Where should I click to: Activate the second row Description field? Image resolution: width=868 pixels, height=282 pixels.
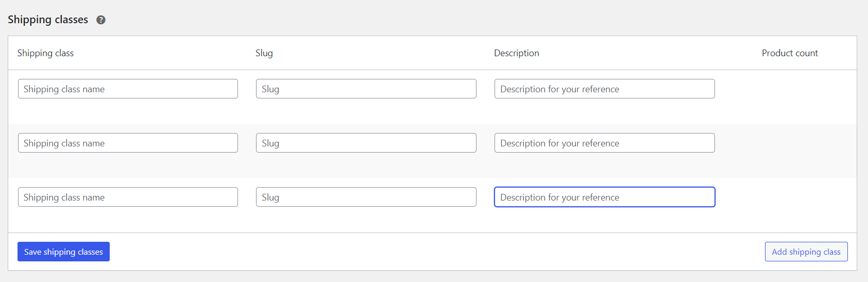click(x=604, y=143)
